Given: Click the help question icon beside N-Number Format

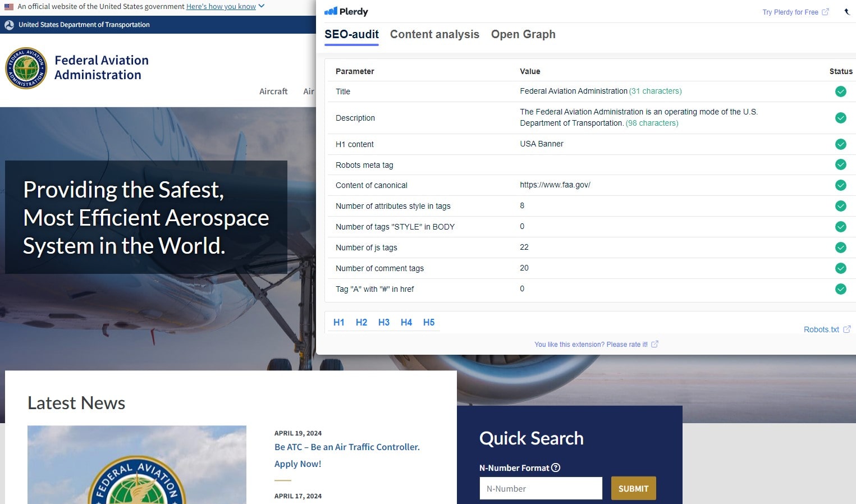Looking at the screenshot, I should click(556, 468).
